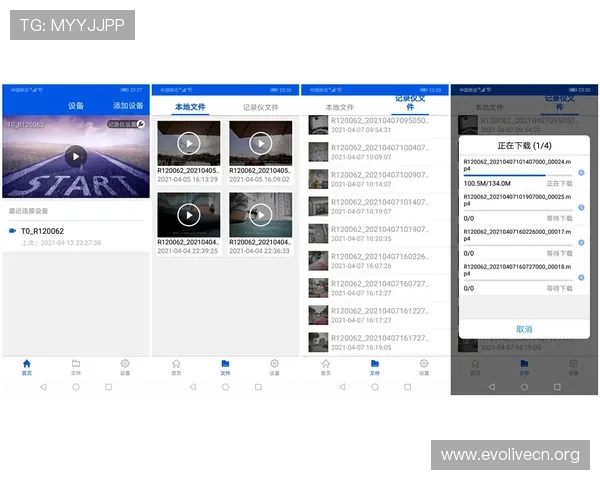Click dialog title 正在下载 (1/4)
Viewport: 600px width, 480px height.
524,145
